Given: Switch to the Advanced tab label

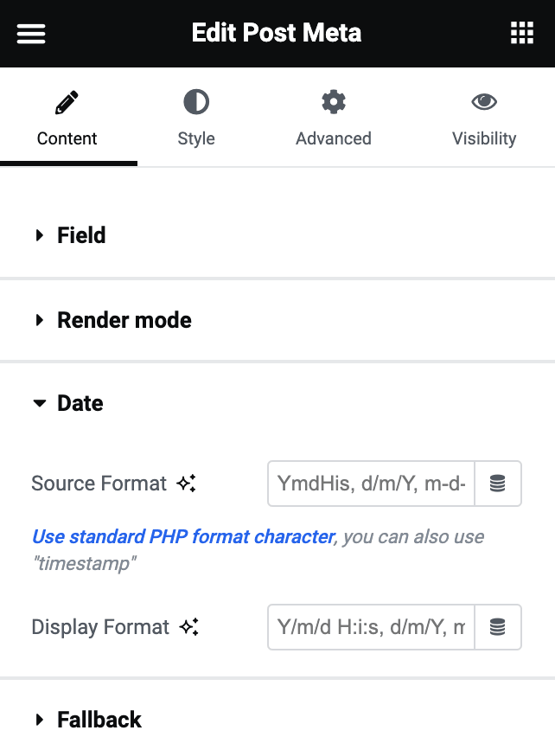Looking at the screenshot, I should (x=334, y=138).
